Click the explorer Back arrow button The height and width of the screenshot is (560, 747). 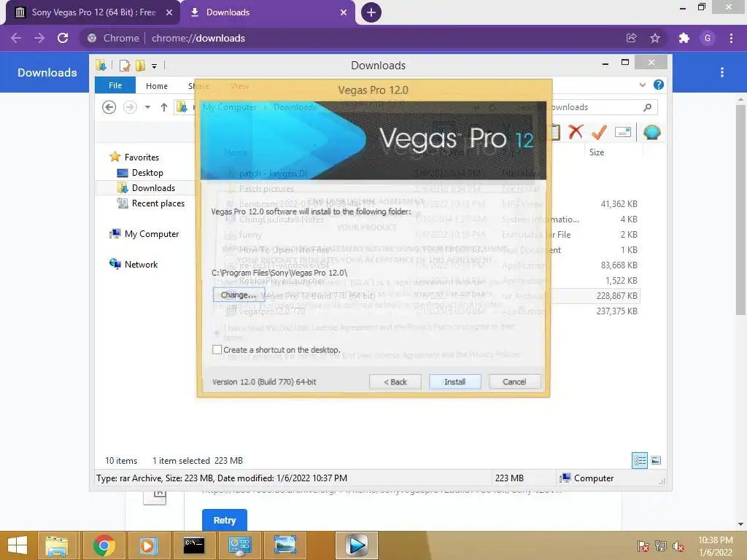click(x=109, y=107)
